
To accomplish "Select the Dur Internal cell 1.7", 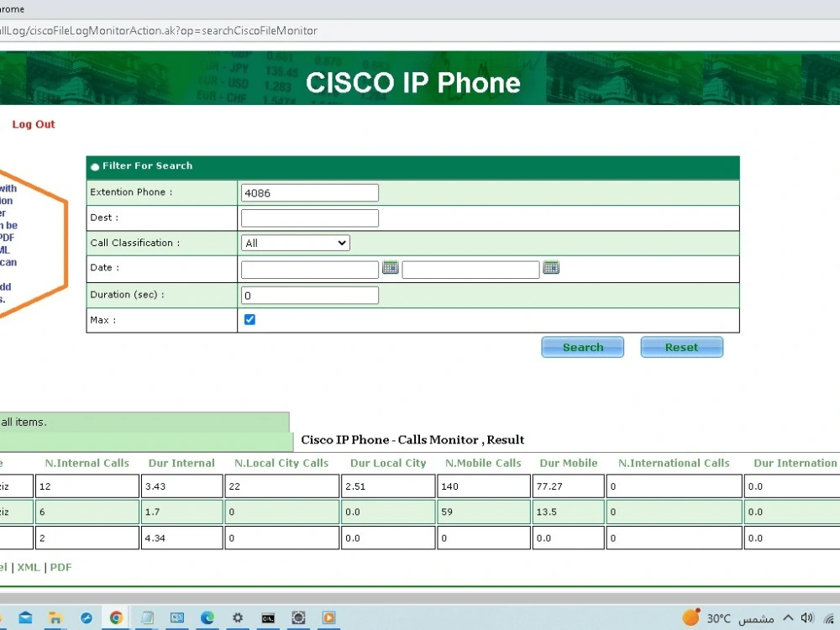I will point(181,512).
